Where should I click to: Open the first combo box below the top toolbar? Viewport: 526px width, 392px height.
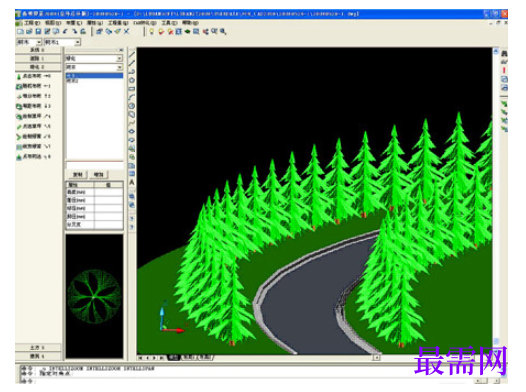coord(29,42)
